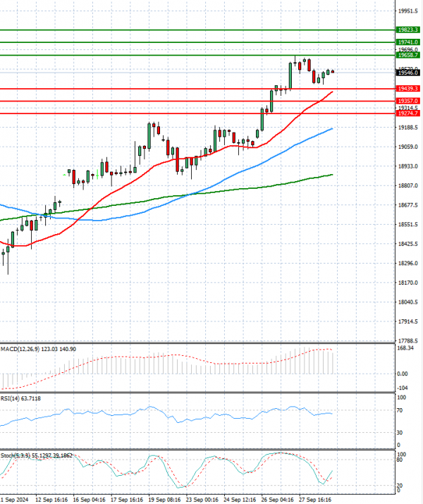Click the 19951.5 price axis value
Screen dimensions: 423x504
pos(408,11)
